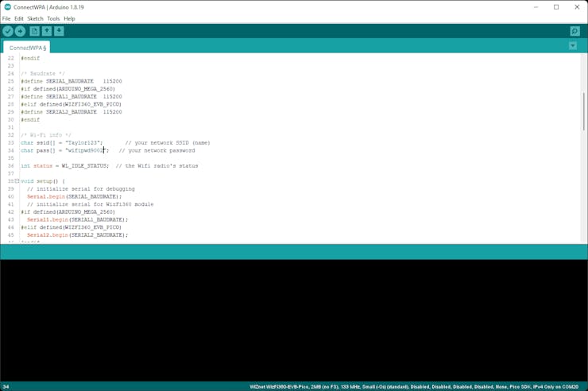Collapse the void setup() code fold
This screenshot has height=391, width=588.
pyautogui.click(x=17, y=181)
